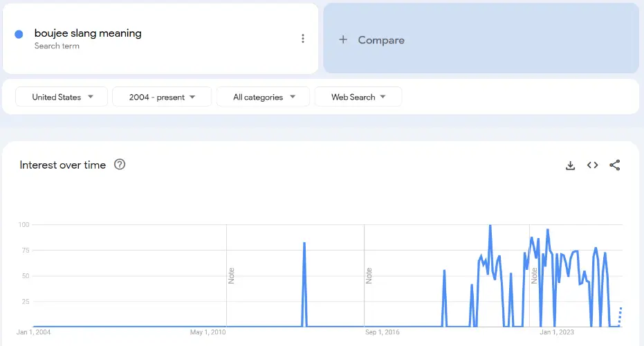The image size is (644, 346).
Task: Click the Note marker near May 1, 2010
Action: point(231,275)
